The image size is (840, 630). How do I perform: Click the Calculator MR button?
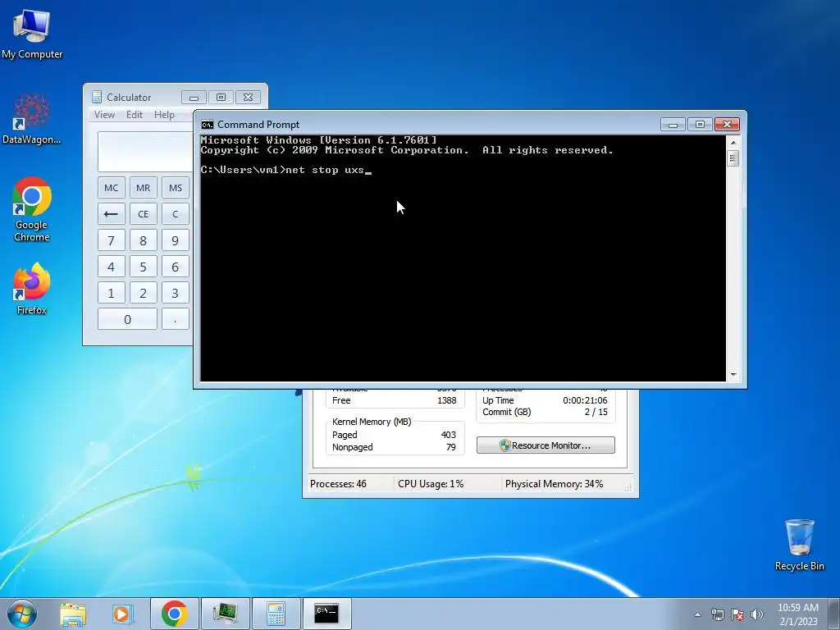pyautogui.click(x=143, y=188)
